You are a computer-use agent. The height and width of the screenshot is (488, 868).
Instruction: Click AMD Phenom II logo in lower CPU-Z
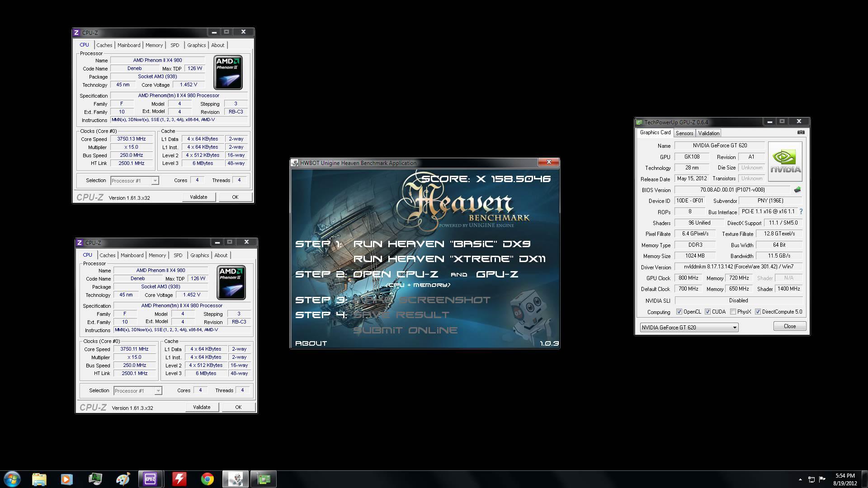231,282
